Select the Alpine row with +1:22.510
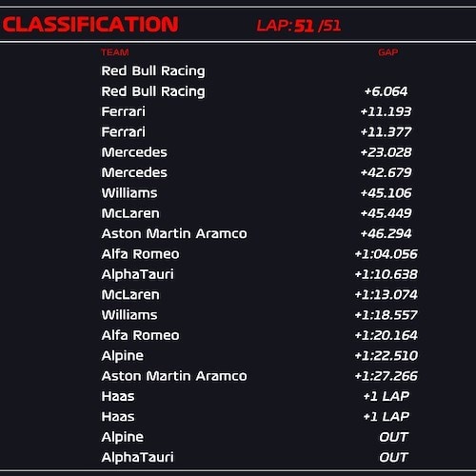Screen dimensions: 476x476 tap(260, 356)
